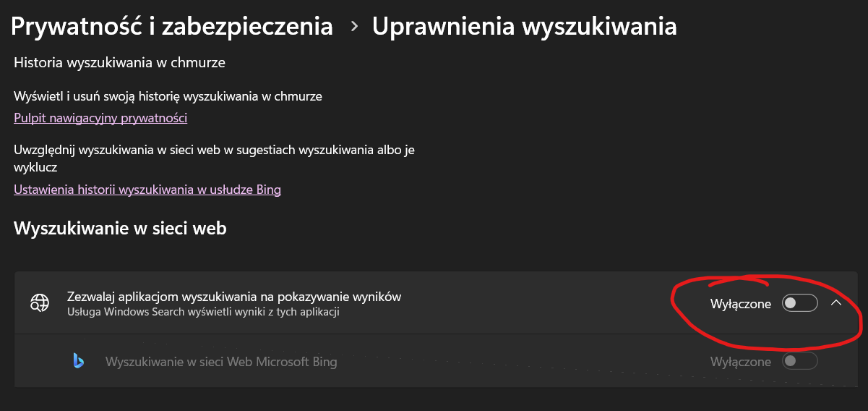The height and width of the screenshot is (411, 868).
Task: Click the breadcrumb arrow separator
Action: (353, 27)
